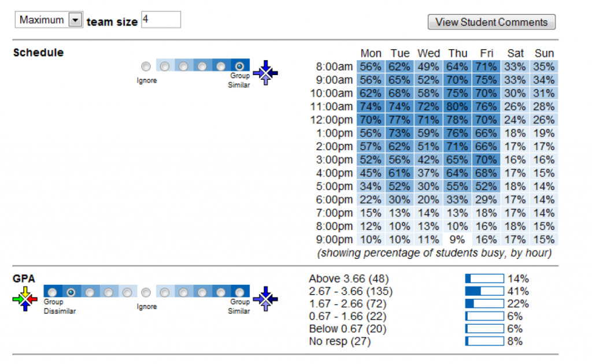Select the GPA strongest Group Similar radio button
Image resolution: width=592 pixels, height=364 pixels.
point(239,292)
